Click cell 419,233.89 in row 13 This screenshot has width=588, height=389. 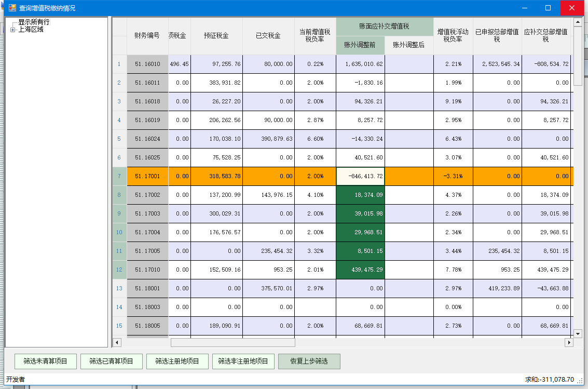click(497, 288)
